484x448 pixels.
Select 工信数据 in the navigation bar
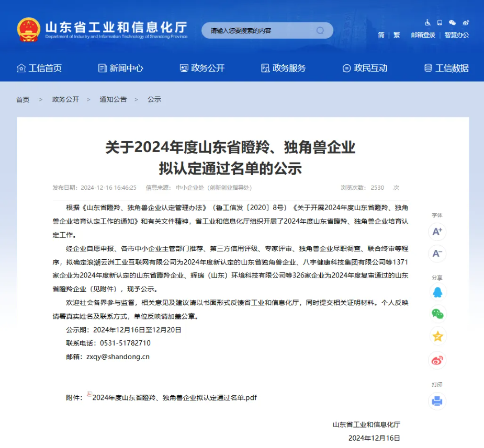[446, 68]
